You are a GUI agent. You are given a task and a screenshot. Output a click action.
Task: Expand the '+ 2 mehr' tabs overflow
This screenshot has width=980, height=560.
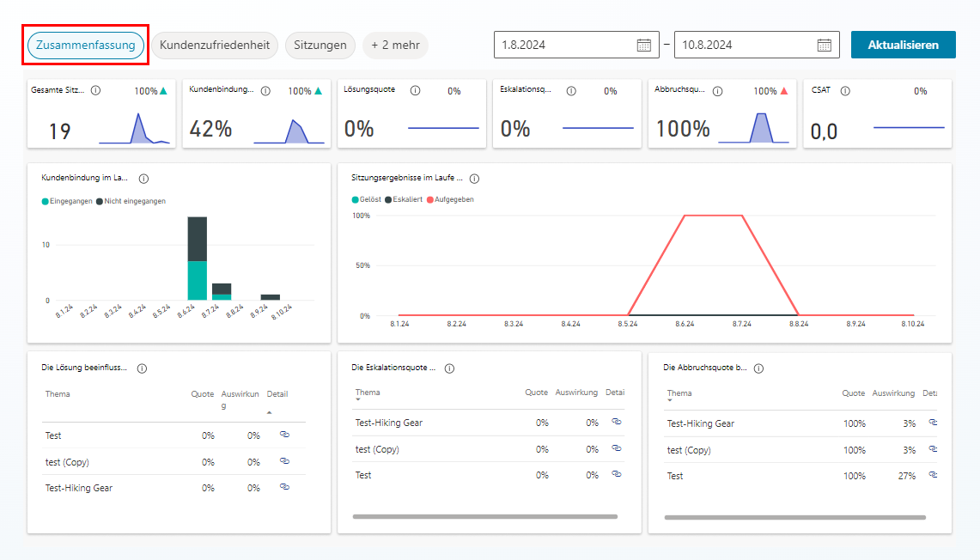pyautogui.click(x=395, y=46)
